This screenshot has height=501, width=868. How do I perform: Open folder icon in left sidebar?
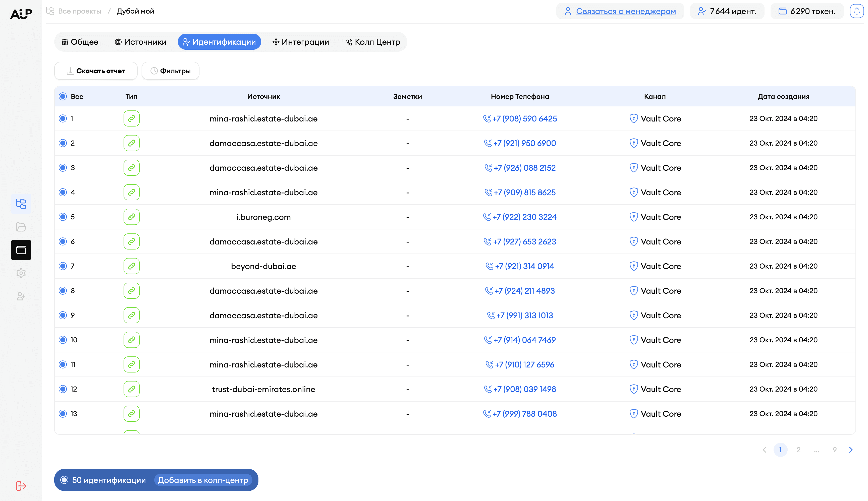[x=21, y=227]
